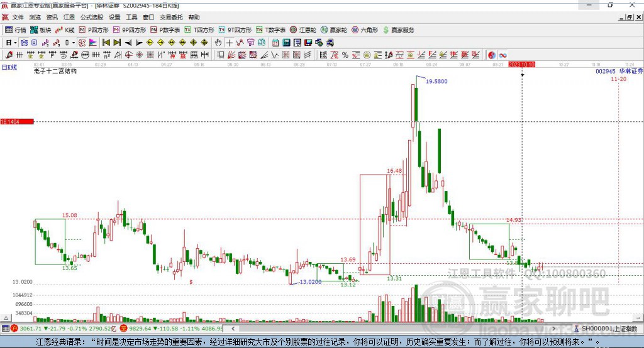
Task: Open the 板块 sector view
Action: coord(41,30)
